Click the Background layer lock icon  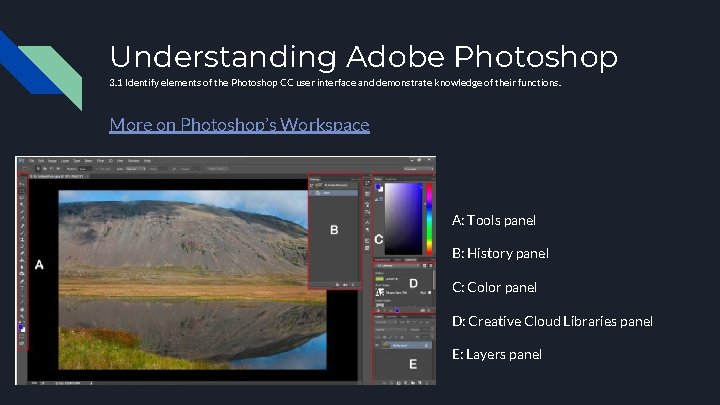(426, 345)
